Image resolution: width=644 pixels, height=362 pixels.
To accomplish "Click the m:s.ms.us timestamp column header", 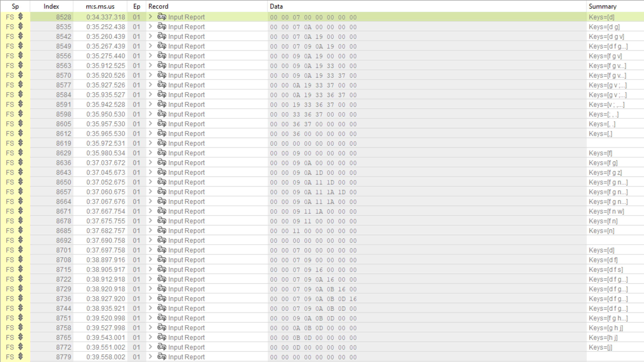I will pos(100,6).
